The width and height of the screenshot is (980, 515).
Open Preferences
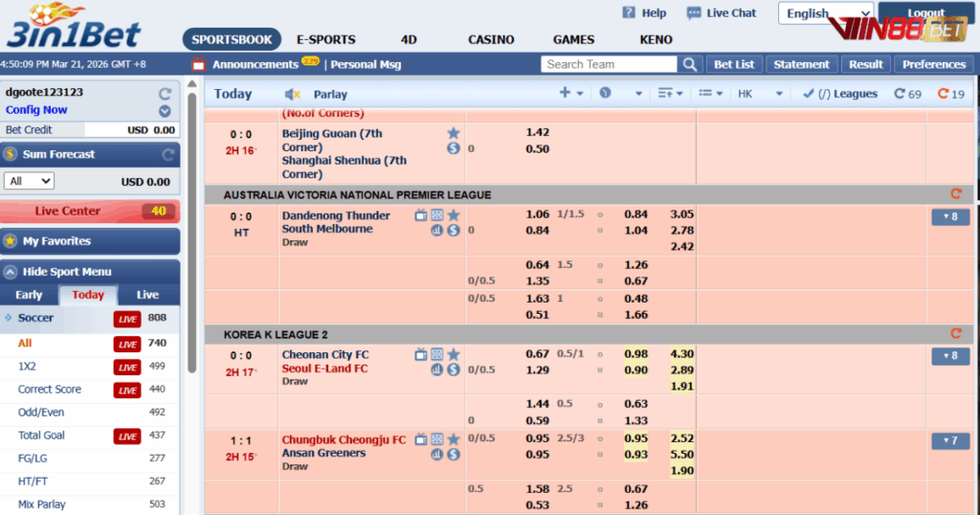tap(934, 64)
